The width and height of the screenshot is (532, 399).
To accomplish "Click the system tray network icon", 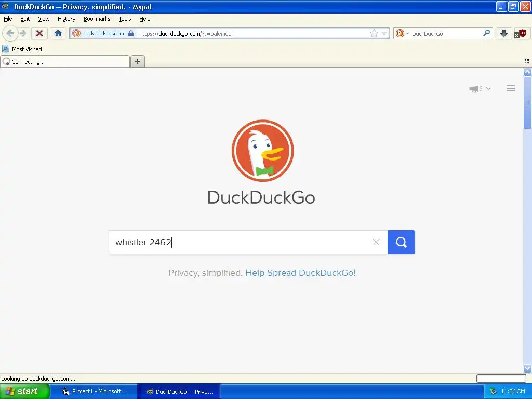I will pos(494,391).
